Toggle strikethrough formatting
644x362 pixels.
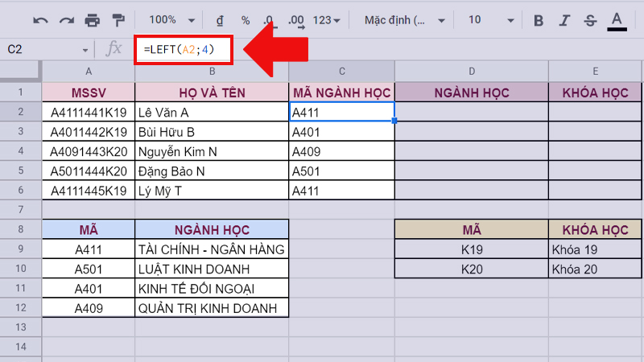pyautogui.click(x=590, y=19)
